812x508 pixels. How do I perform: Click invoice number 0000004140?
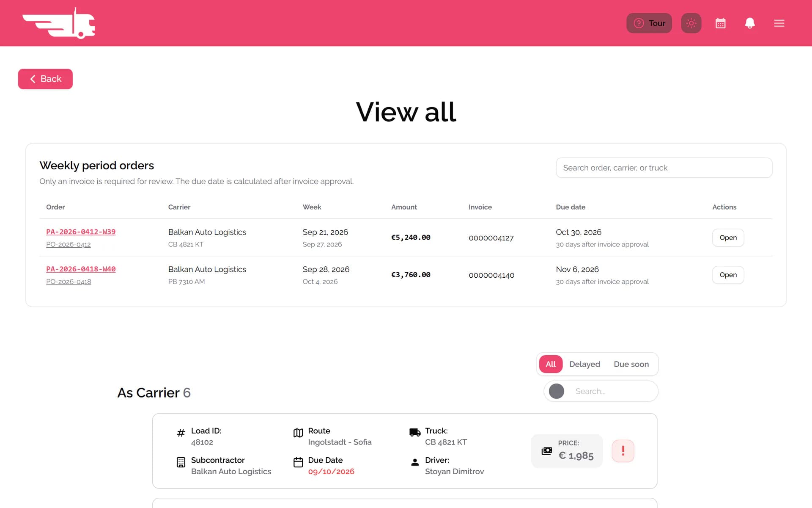point(491,275)
